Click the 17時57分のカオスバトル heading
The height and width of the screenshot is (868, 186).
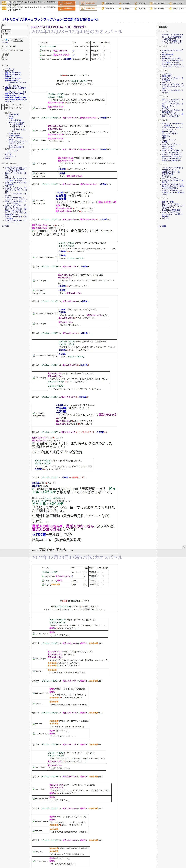[77, 557]
